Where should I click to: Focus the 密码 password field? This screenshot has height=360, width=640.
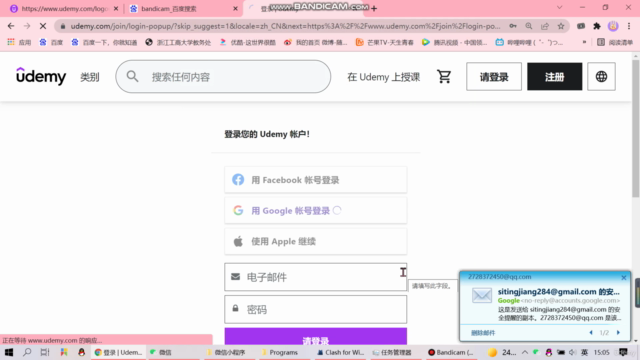[316, 309]
